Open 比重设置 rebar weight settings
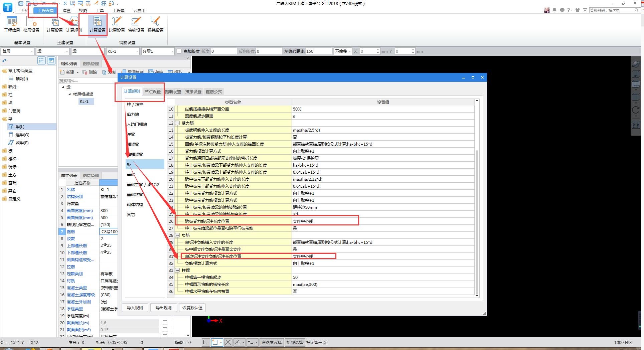Viewport: 644px width, 350px height. click(117, 25)
